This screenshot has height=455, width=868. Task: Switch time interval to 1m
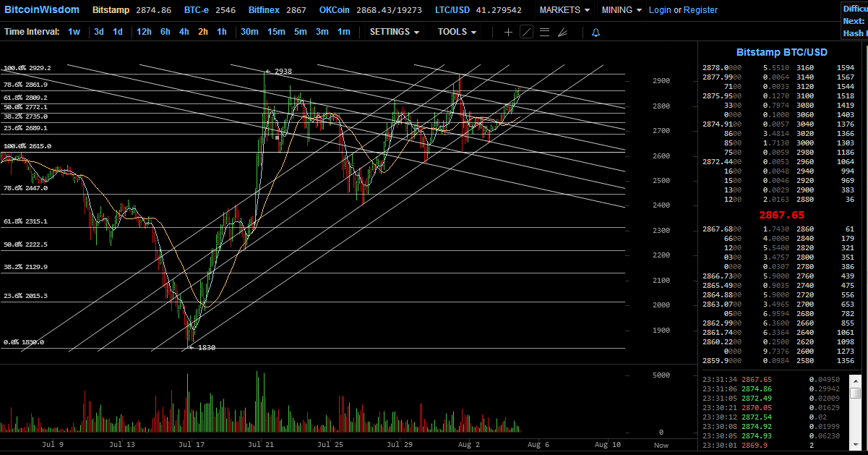point(344,32)
